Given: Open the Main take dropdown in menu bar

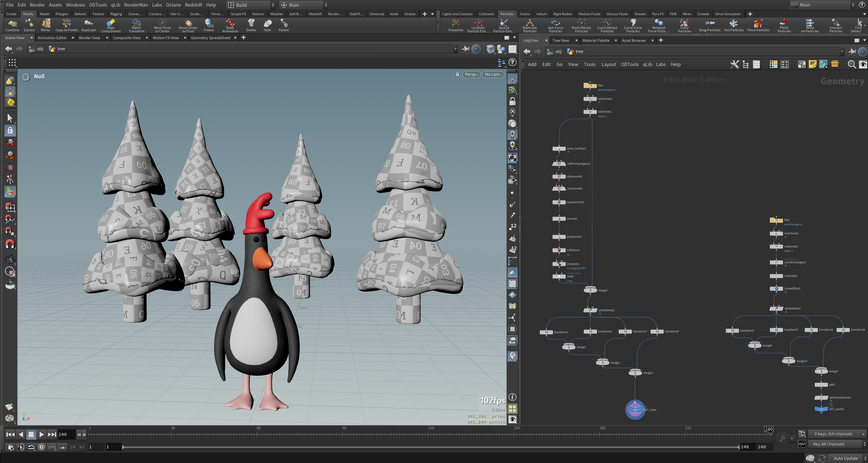Looking at the screenshot, I should 304,5.
